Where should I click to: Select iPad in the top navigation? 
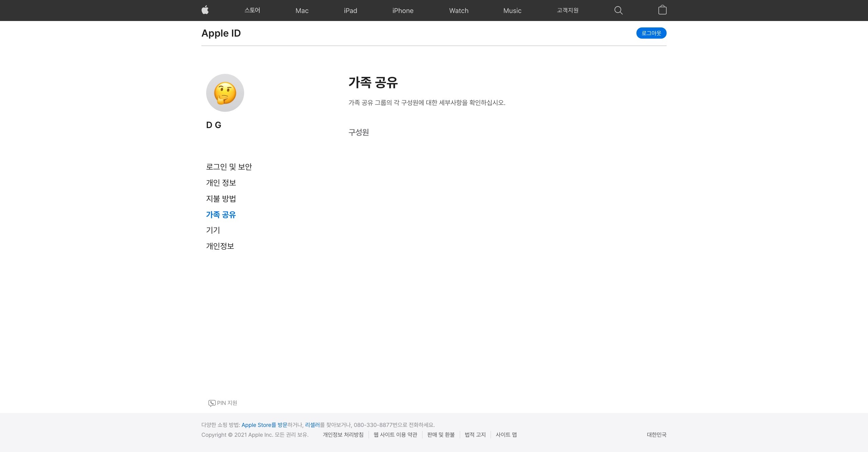click(x=350, y=11)
